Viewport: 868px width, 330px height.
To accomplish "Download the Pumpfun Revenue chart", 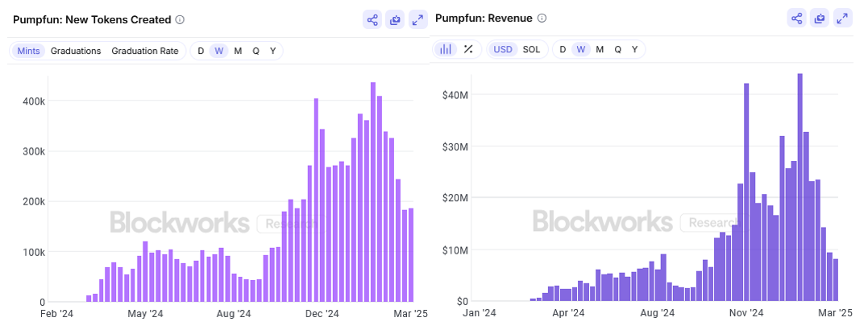I will point(820,19).
